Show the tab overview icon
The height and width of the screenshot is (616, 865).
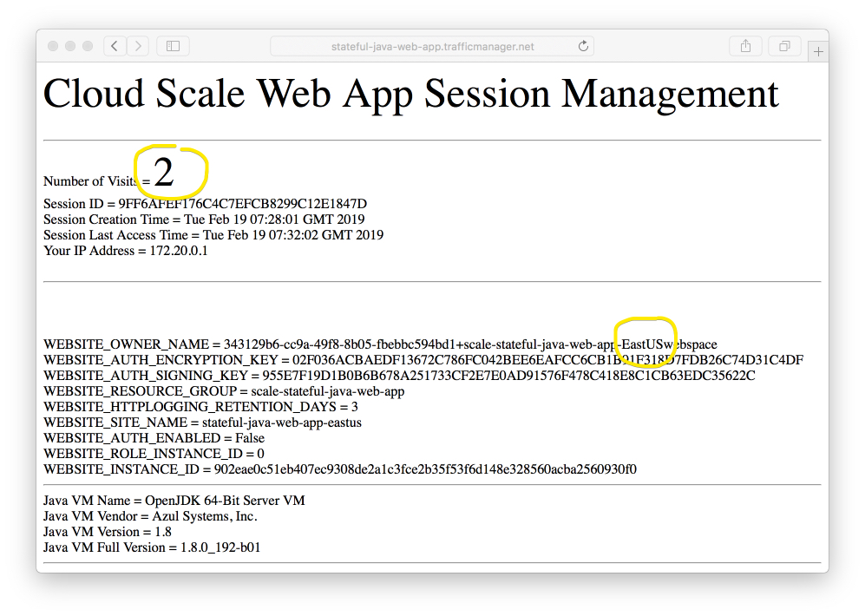click(x=784, y=46)
